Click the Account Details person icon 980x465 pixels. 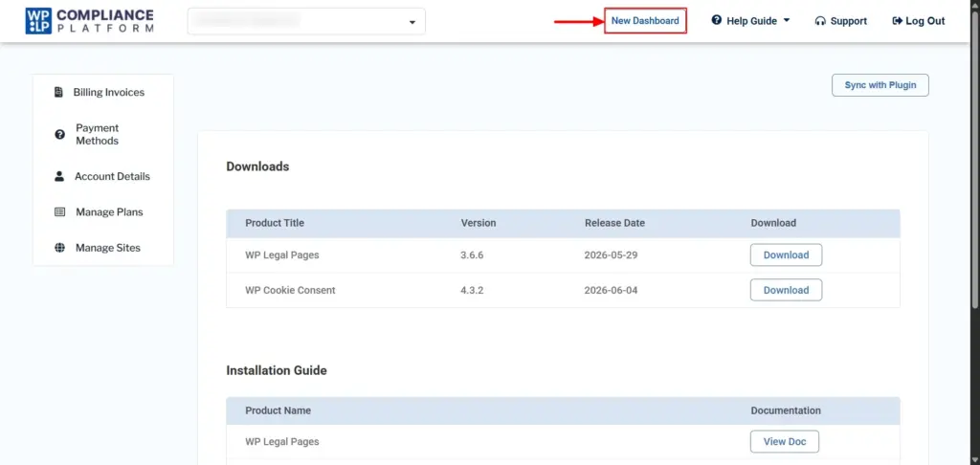pyautogui.click(x=59, y=176)
